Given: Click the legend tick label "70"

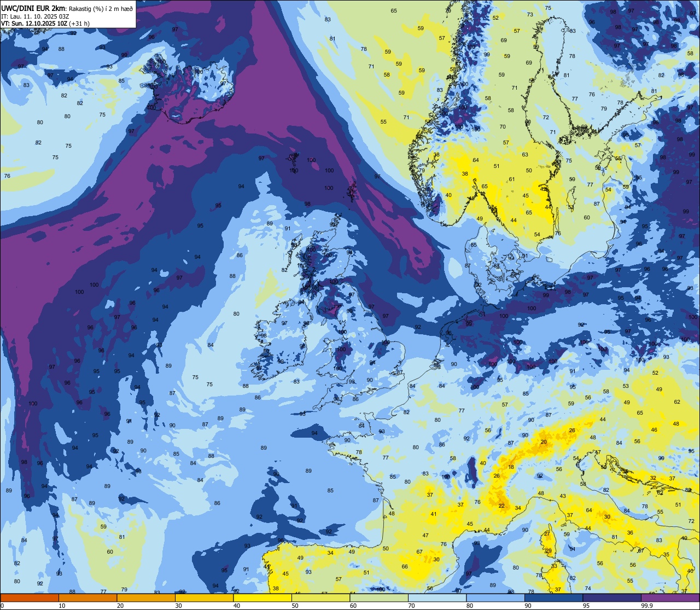Looking at the screenshot, I should [412, 606].
